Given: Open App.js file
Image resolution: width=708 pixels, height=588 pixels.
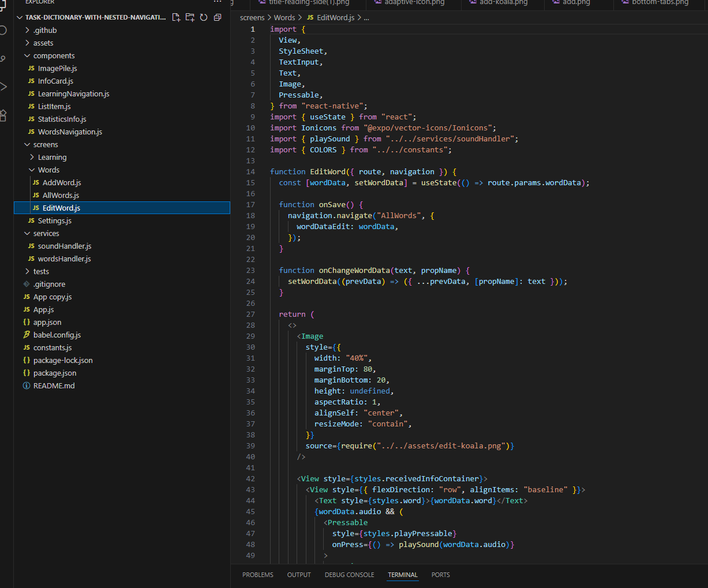Looking at the screenshot, I should pyautogui.click(x=44, y=310).
